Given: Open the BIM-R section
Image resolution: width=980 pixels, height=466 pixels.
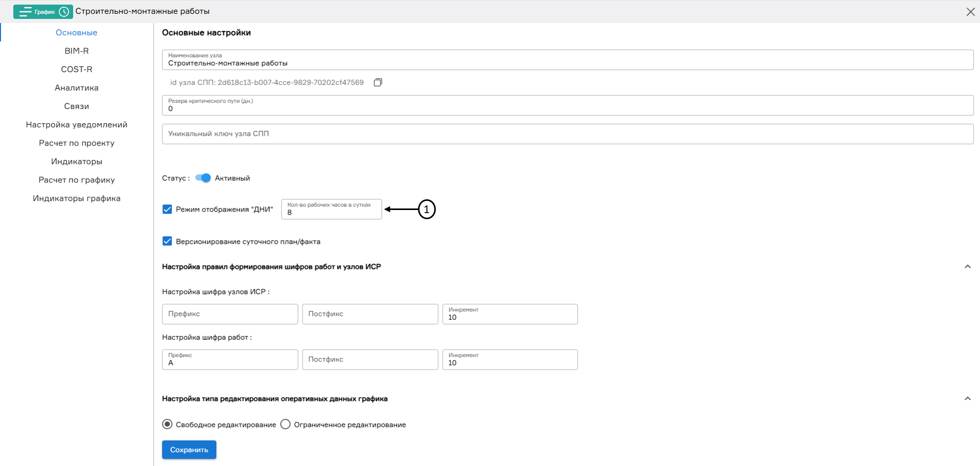Looking at the screenshot, I should pyautogui.click(x=76, y=51).
